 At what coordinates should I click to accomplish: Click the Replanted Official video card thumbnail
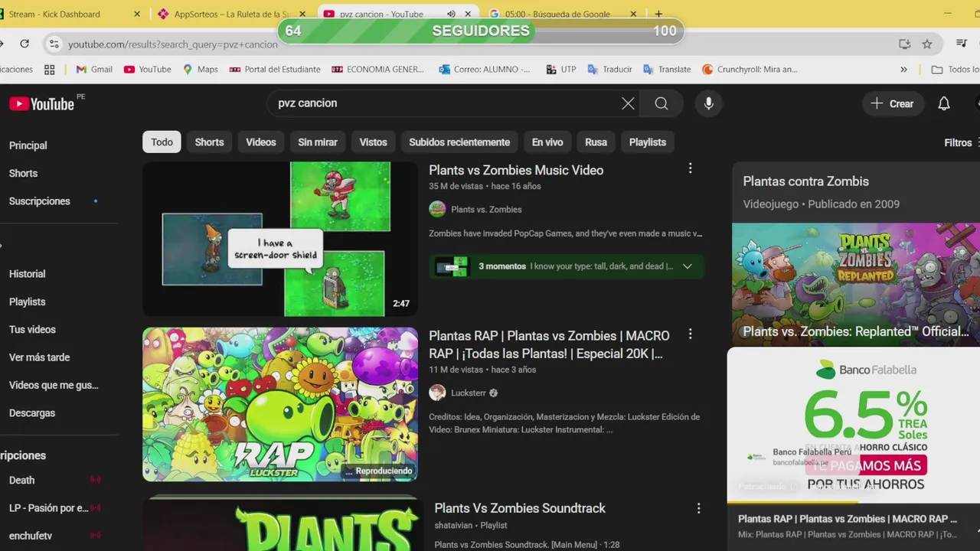[856, 283]
